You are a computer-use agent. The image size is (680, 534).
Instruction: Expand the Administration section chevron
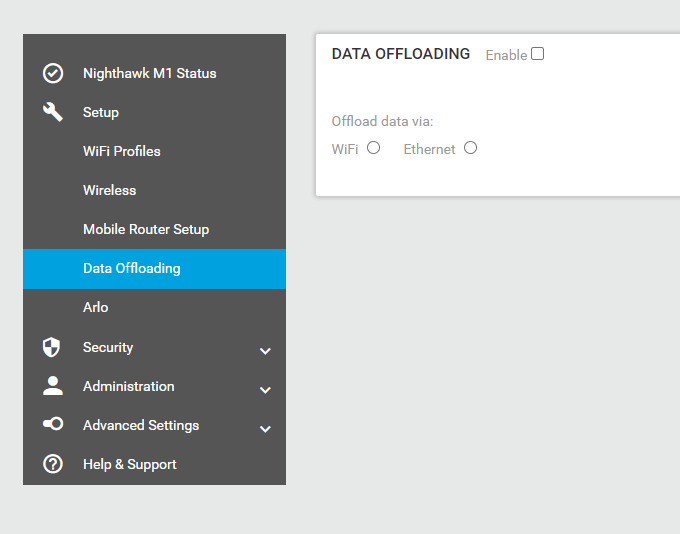pos(265,390)
